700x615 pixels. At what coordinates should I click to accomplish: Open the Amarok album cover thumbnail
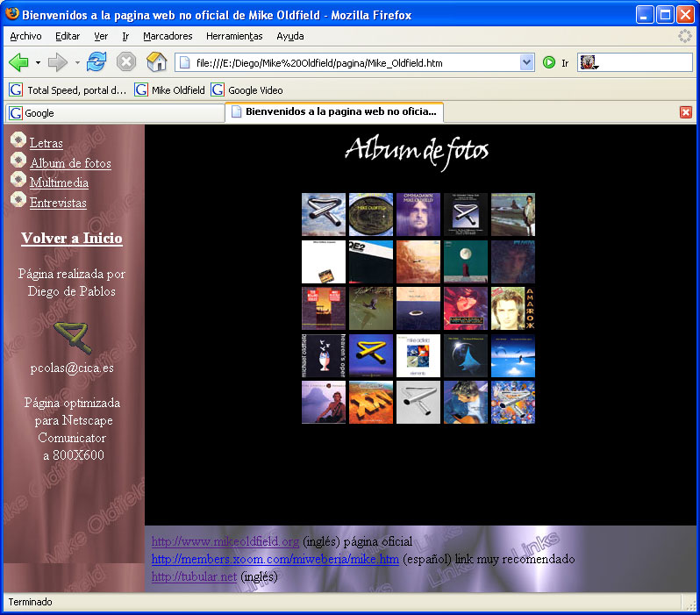pos(513,309)
